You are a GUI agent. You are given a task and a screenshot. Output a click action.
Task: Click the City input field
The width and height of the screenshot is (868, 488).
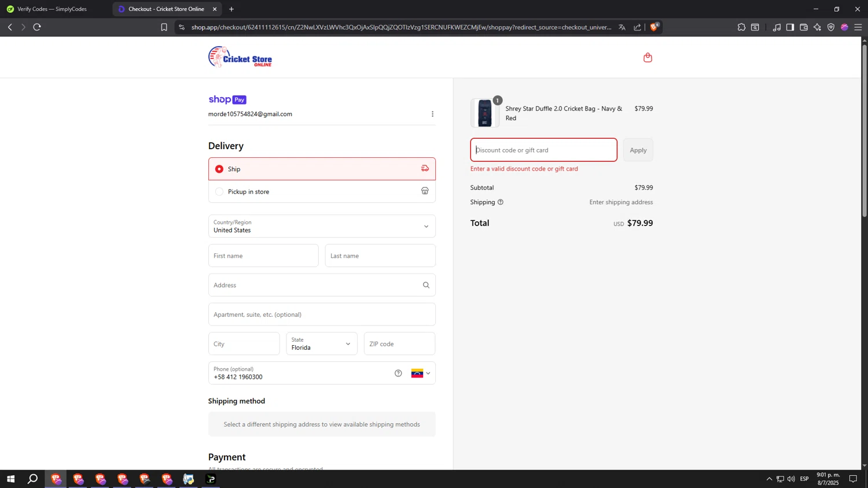(x=244, y=343)
